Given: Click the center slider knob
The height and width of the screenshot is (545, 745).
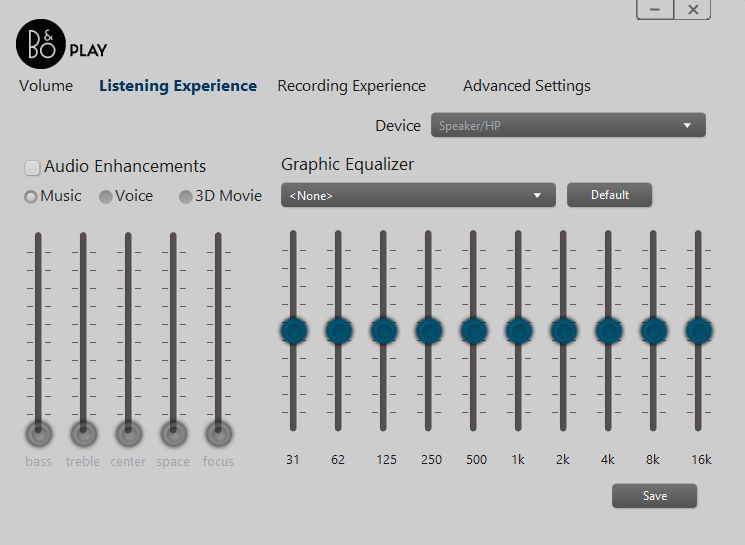Looking at the screenshot, I should click(x=128, y=433).
